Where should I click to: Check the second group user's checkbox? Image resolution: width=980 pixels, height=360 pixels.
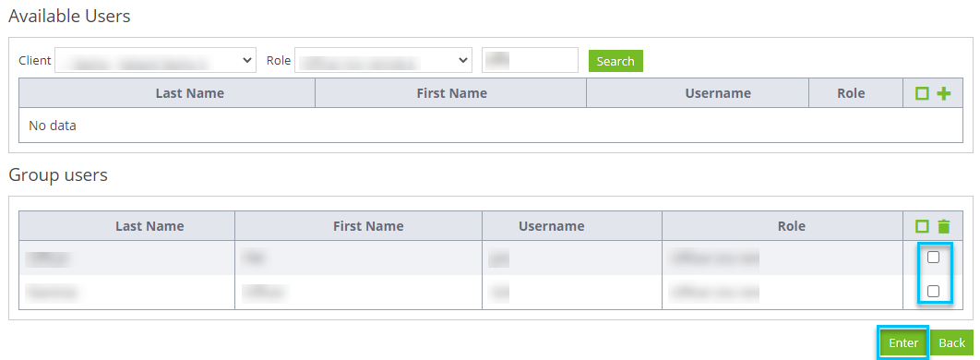[933, 291]
